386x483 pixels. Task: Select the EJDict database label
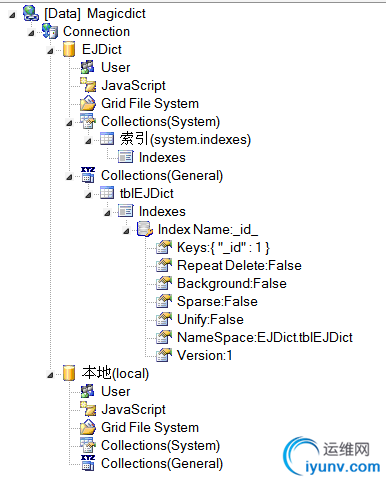(102, 49)
